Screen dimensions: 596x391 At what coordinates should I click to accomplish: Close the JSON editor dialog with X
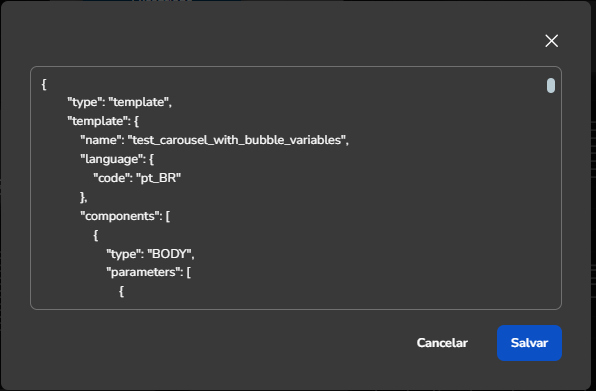click(551, 41)
